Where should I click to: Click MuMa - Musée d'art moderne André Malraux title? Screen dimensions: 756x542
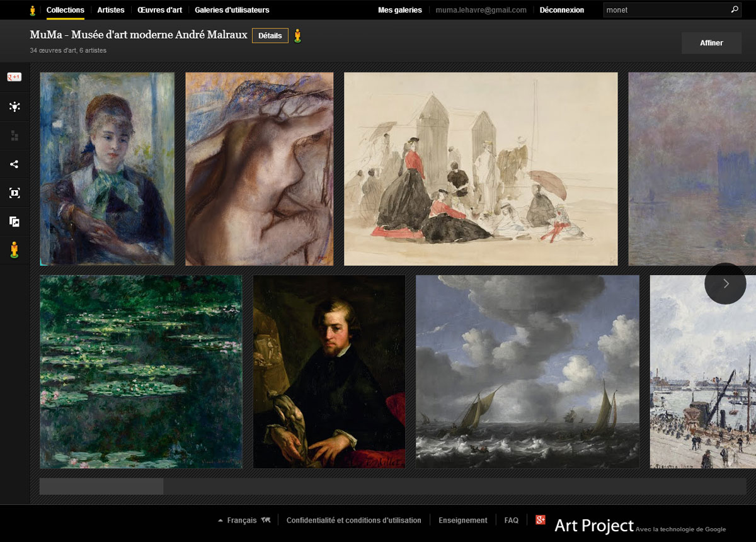(139, 35)
